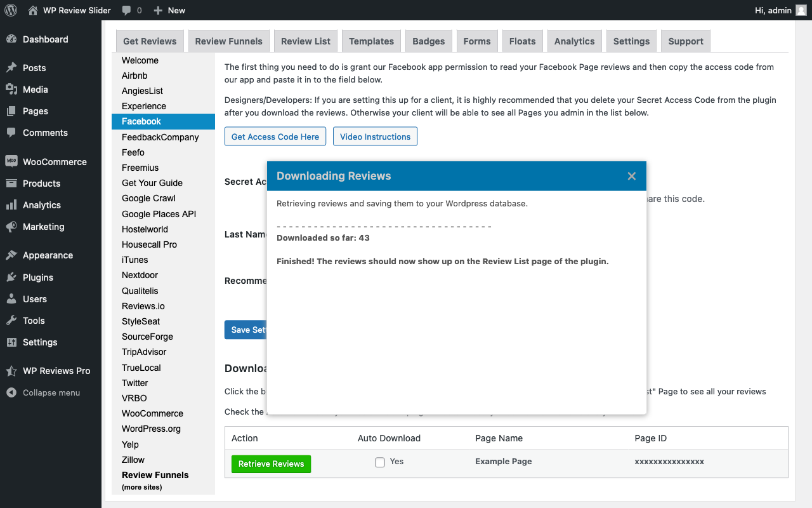Click the Settings sliders icon in sidebar
The width and height of the screenshot is (812, 508).
pos(11,342)
